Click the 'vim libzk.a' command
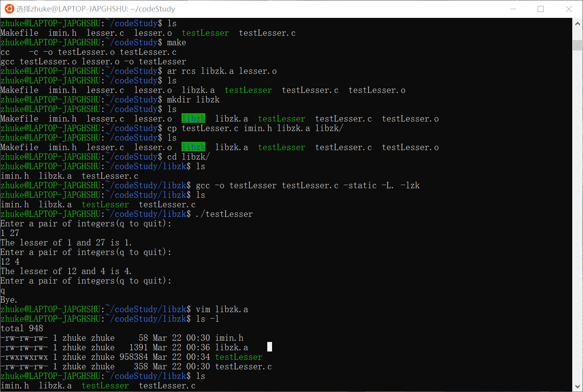Image resolution: width=583 pixels, height=392 pixels. click(x=222, y=309)
